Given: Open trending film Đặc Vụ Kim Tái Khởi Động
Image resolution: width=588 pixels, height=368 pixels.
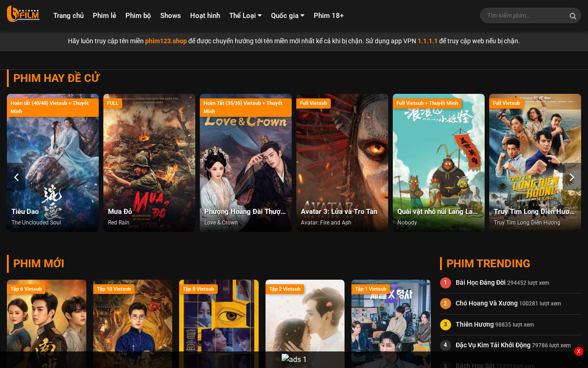Looking at the screenshot, I should coord(493,345).
